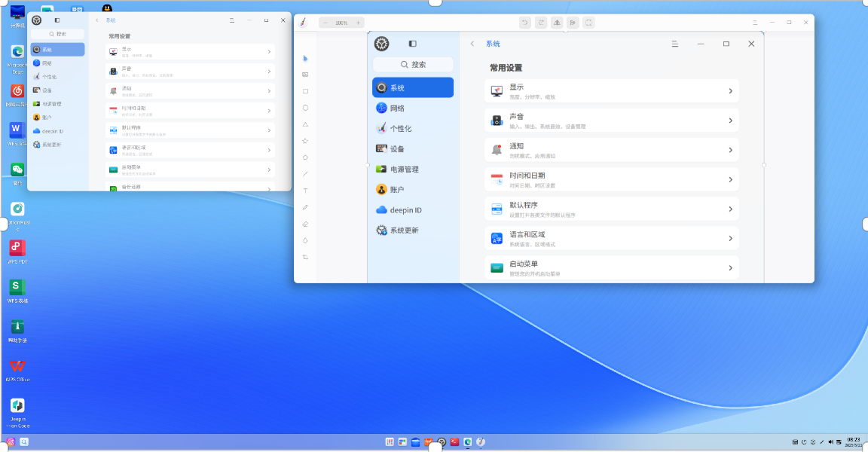Choose the blur droplet tool
868x452 pixels.
tap(305, 240)
